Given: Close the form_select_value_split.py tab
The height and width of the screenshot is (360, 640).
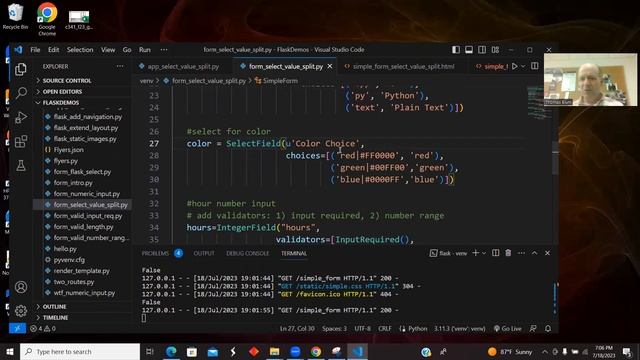Looking at the screenshot, I should point(330,66).
